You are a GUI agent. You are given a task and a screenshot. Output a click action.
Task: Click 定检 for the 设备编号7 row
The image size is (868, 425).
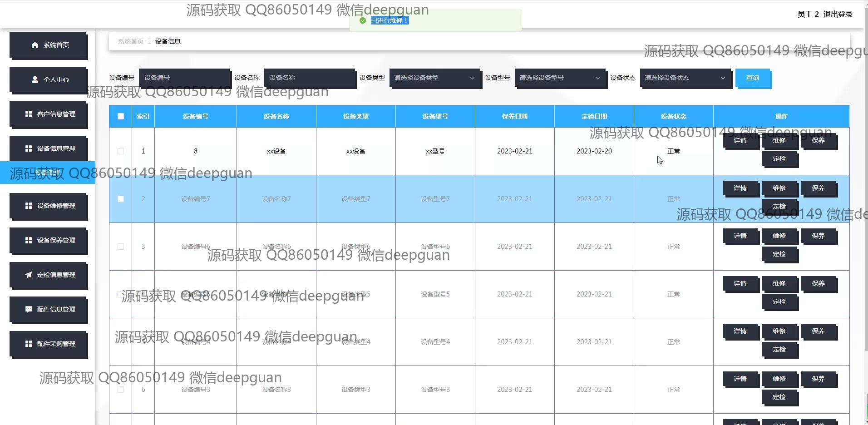point(779,207)
